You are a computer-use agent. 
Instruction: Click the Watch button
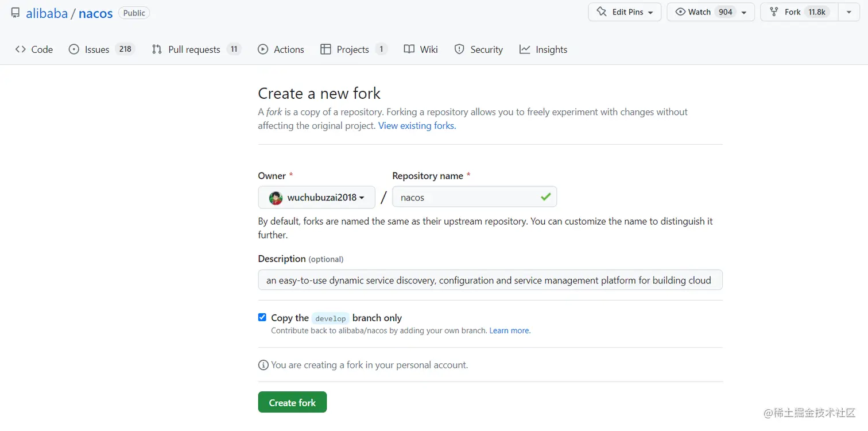tap(704, 12)
